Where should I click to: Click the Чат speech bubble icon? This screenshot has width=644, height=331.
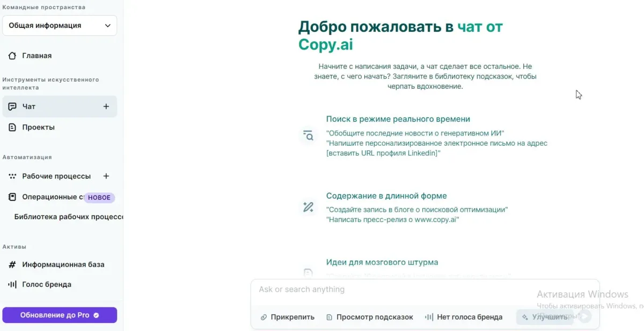(12, 106)
